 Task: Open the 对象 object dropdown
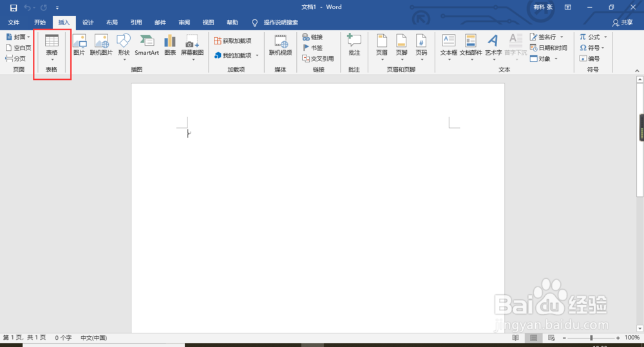pos(556,59)
